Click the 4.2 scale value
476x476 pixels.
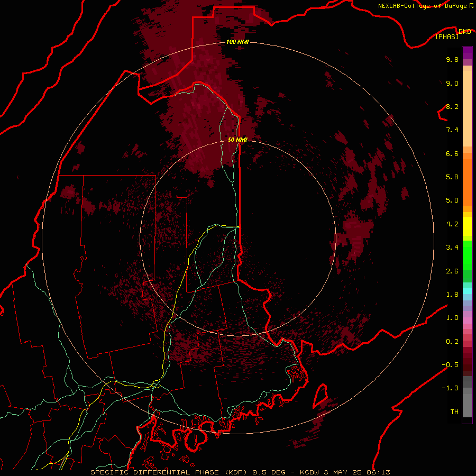(x=452, y=224)
